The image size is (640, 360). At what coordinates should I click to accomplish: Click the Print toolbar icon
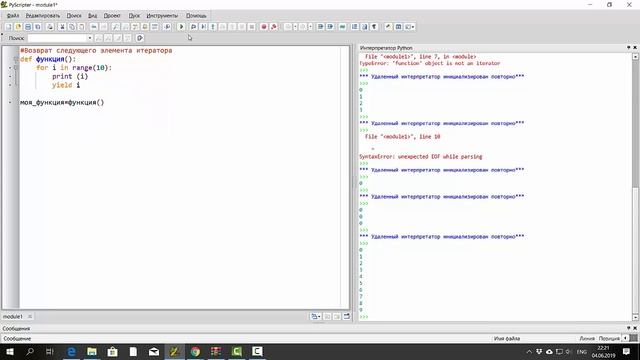[x=50, y=27]
